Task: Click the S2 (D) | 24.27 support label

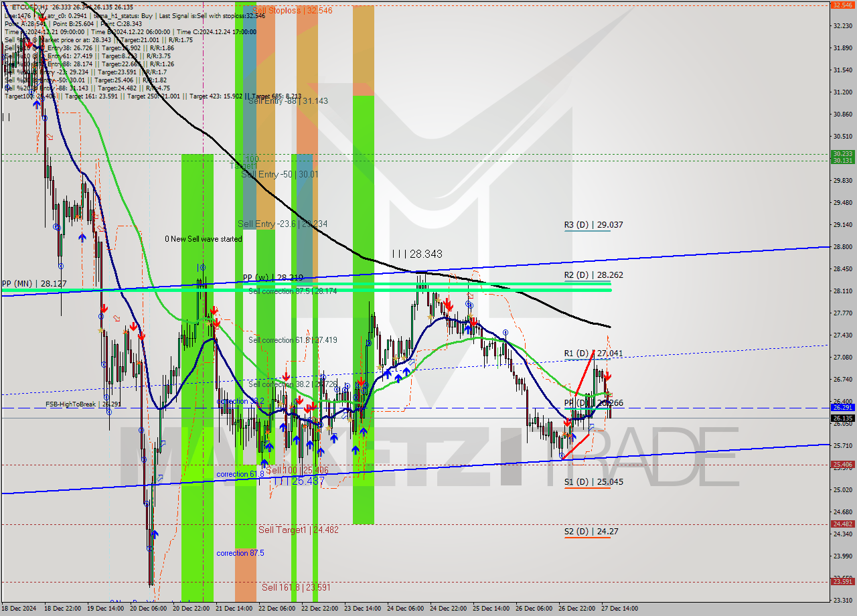Action: (x=591, y=532)
